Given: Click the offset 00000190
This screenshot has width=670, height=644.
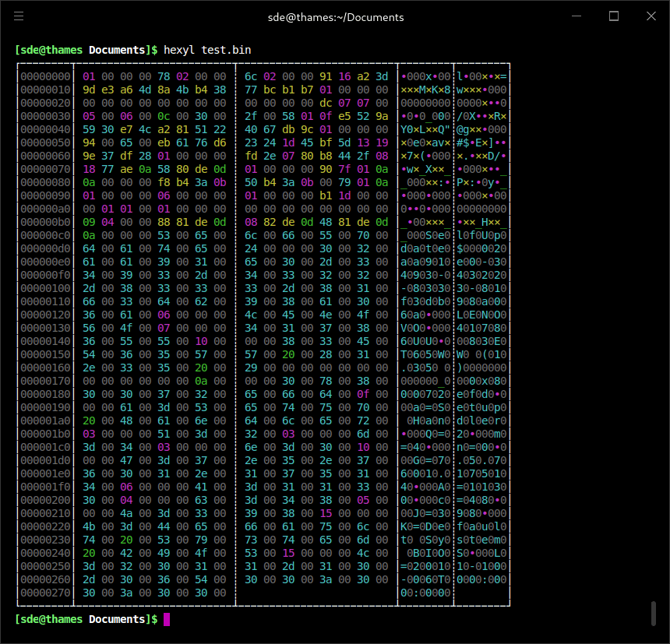Looking at the screenshot, I should (x=45, y=407).
